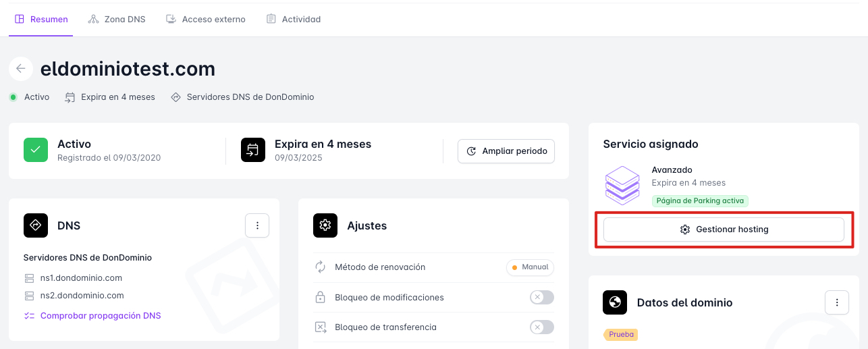Open the Acceso externo tab
Screen dimensions: 868x349
pyautogui.click(x=206, y=20)
